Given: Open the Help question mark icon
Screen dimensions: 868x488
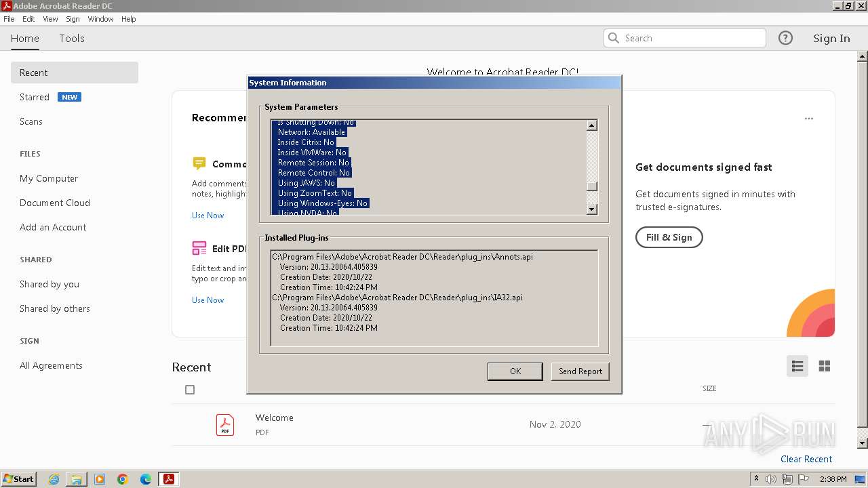Looking at the screenshot, I should point(785,38).
